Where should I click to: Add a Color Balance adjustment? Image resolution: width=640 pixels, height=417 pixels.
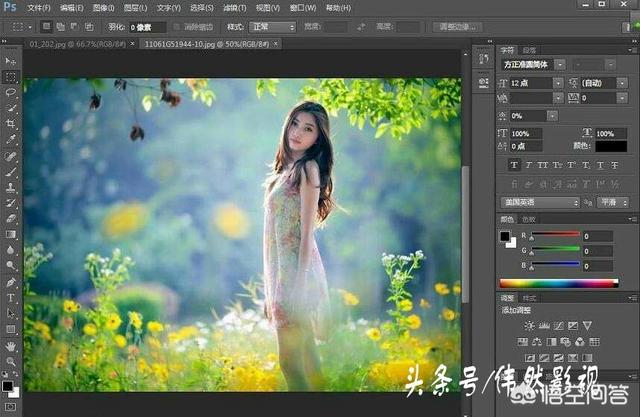click(537, 342)
